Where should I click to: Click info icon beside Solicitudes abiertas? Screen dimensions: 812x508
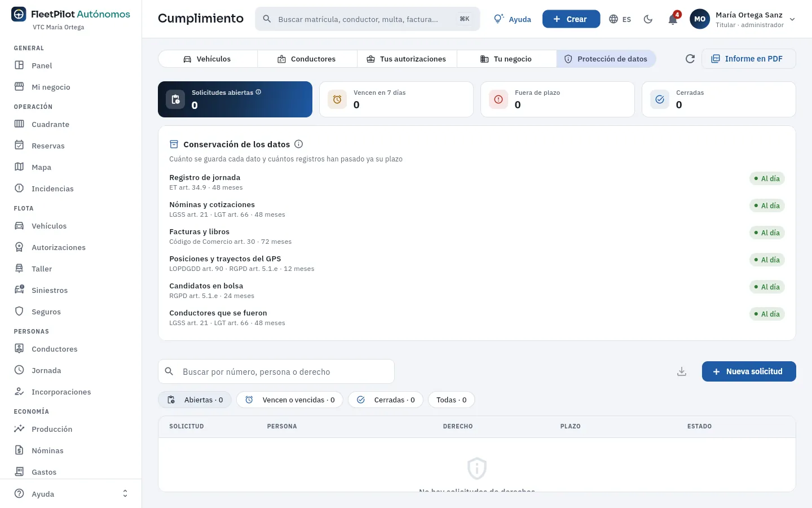point(258,92)
